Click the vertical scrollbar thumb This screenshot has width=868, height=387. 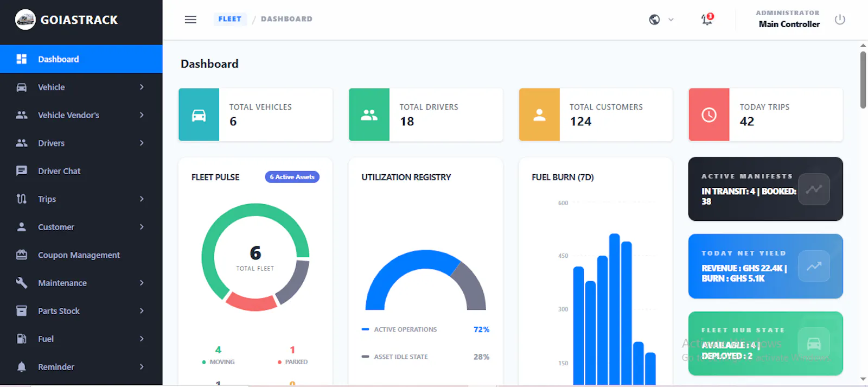[863, 80]
